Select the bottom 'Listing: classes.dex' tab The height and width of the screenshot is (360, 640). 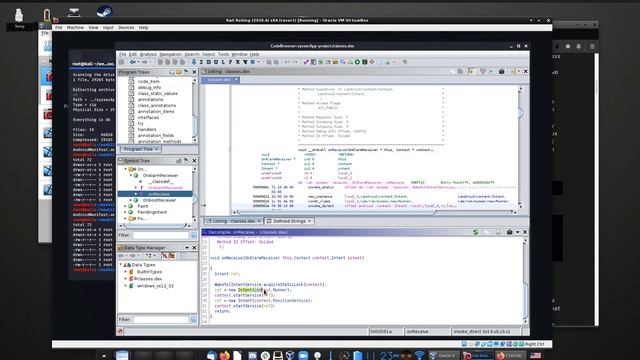(x=233, y=221)
